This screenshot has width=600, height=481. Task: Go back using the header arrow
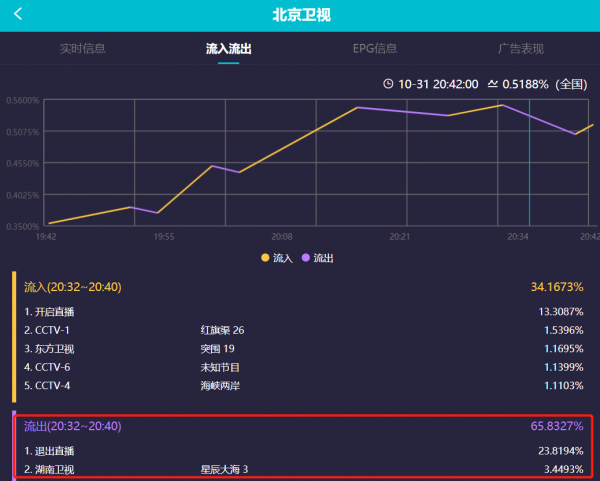pyautogui.click(x=18, y=14)
